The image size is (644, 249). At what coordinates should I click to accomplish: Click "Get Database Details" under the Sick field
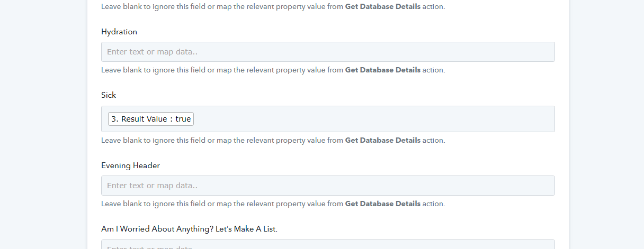(x=382, y=140)
